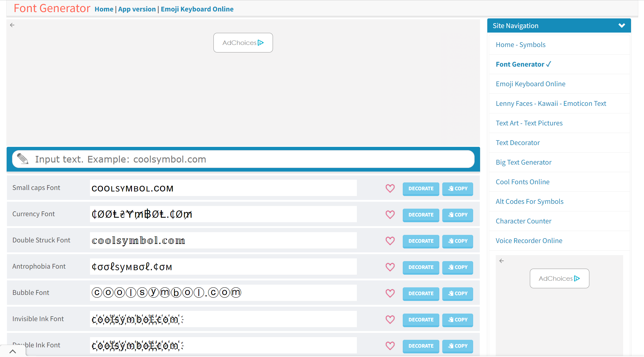Favorite the Invisible Ink Font heart
Screen dimensions: 644x357
click(x=390, y=320)
